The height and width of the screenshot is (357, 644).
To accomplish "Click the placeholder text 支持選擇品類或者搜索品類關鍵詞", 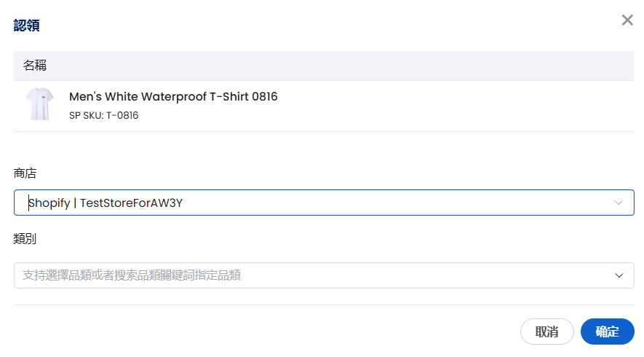I will [x=132, y=275].
